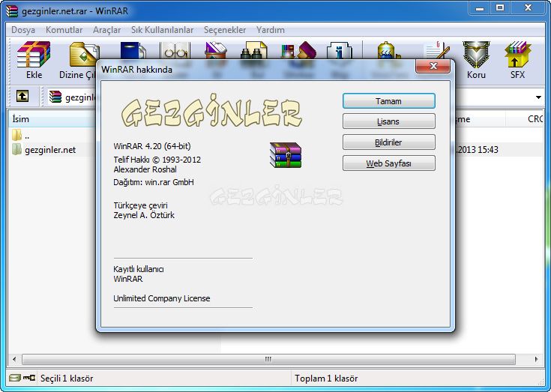Viewport: 551px width, 392px height.
Task: Open the Sık Kullanılanlar menu
Action: click(163, 30)
